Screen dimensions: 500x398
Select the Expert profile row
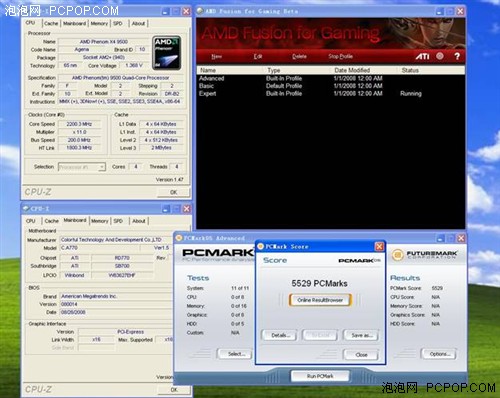[x=331, y=94]
